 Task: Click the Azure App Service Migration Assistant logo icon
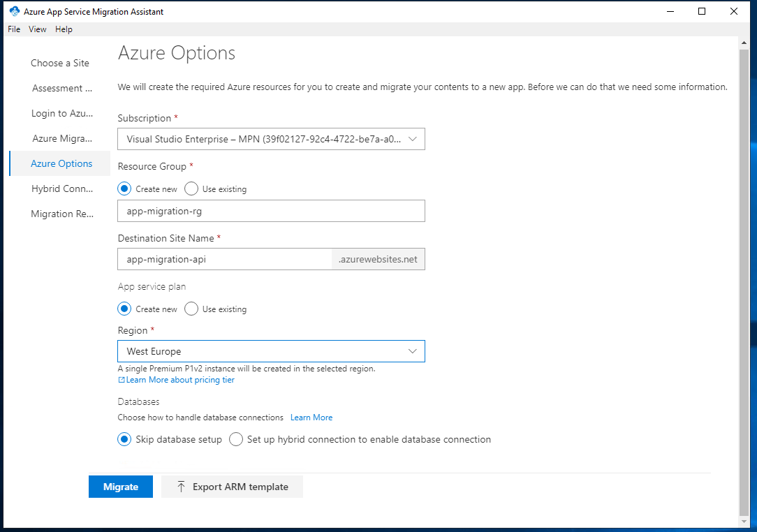click(x=15, y=11)
